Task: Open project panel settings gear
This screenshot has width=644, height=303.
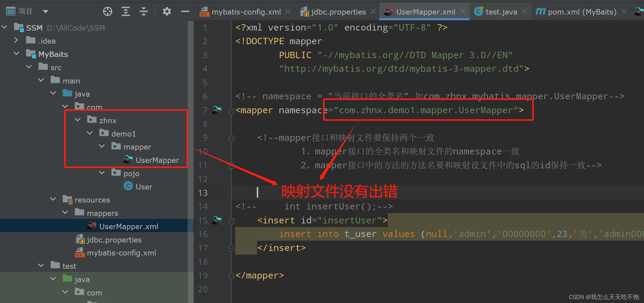Action: (x=167, y=12)
